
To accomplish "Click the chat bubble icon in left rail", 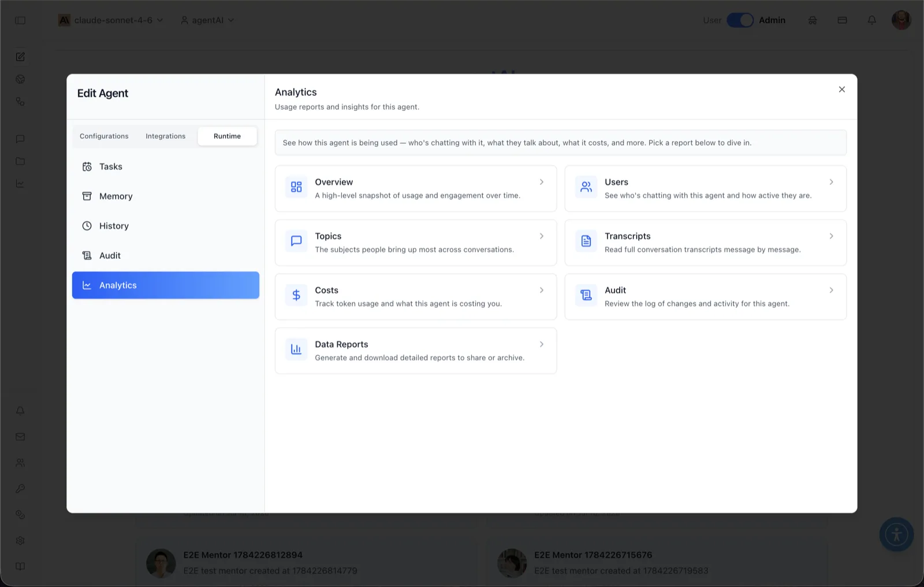I will 20,139.
